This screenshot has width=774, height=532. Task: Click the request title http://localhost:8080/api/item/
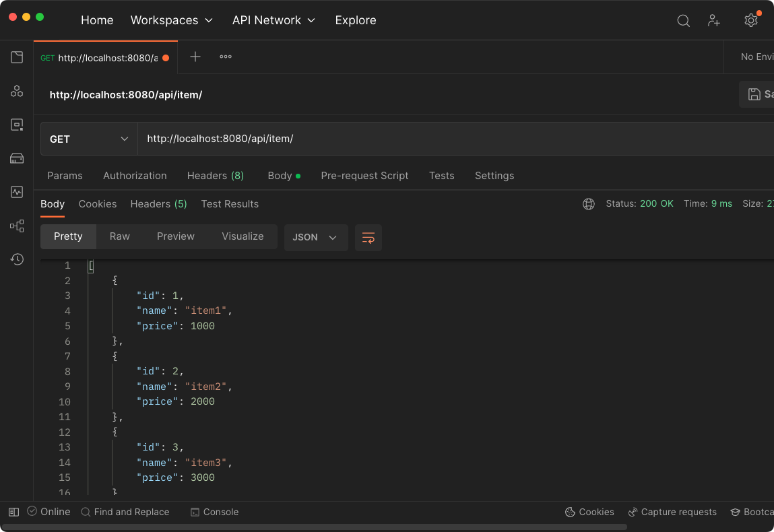click(x=126, y=95)
